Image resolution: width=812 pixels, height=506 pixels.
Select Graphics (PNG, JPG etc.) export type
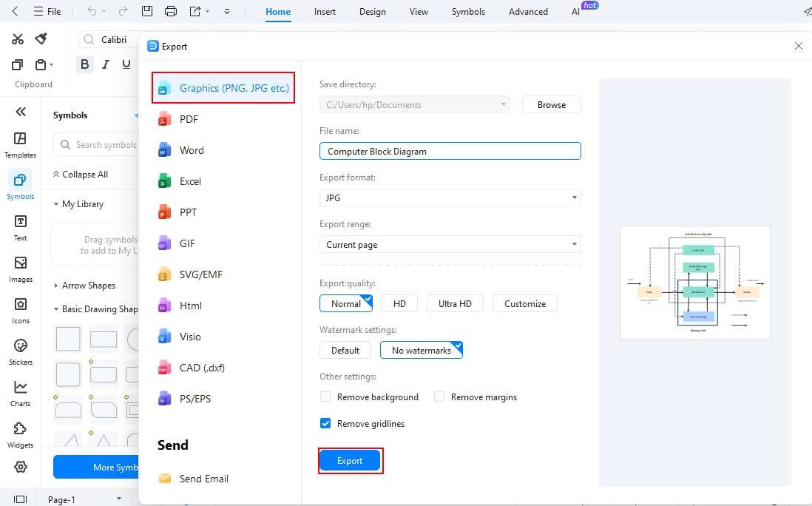coord(223,88)
